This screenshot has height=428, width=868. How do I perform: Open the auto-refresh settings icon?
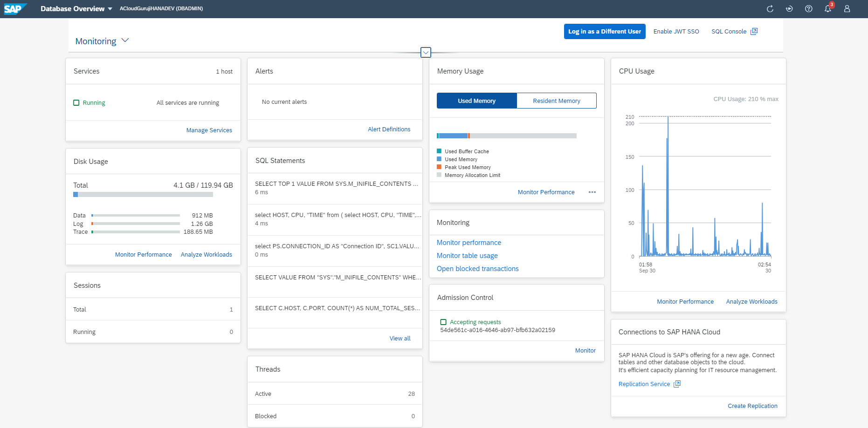tap(789, 9)
